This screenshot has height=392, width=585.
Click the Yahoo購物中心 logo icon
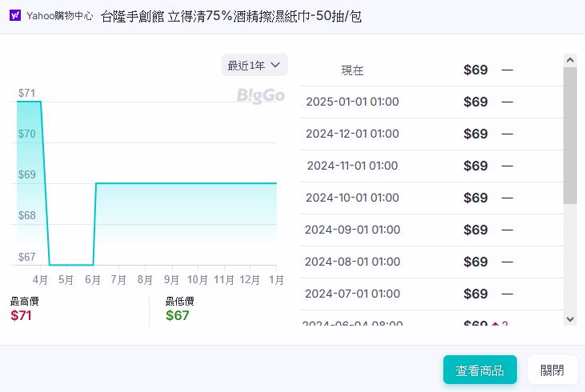[x=14, y=16]
